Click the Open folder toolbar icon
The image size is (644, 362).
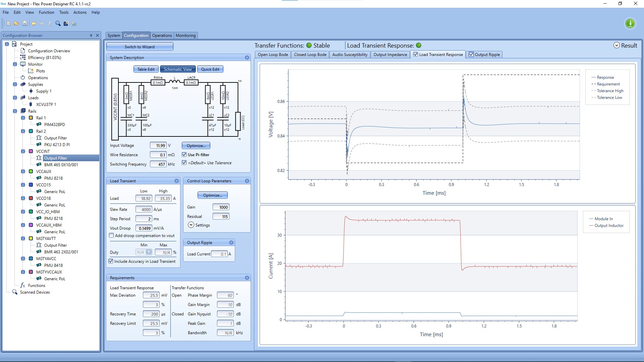[x=16, y=23]
